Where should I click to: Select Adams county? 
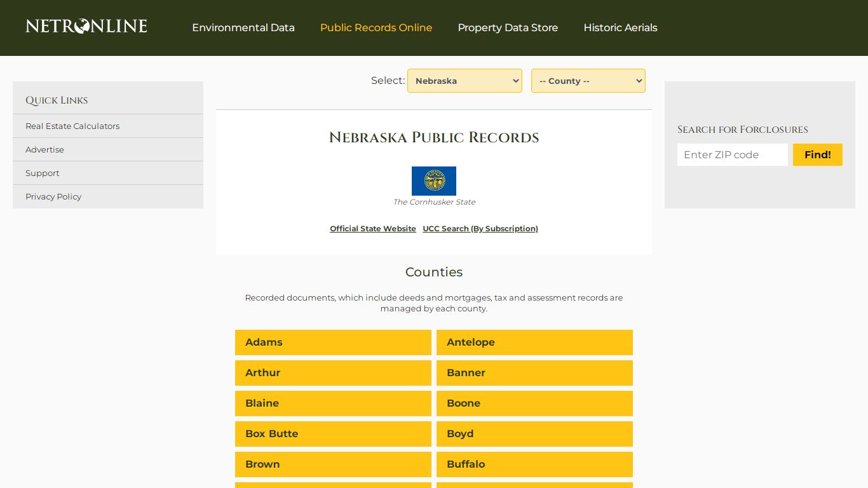(333, 342)
